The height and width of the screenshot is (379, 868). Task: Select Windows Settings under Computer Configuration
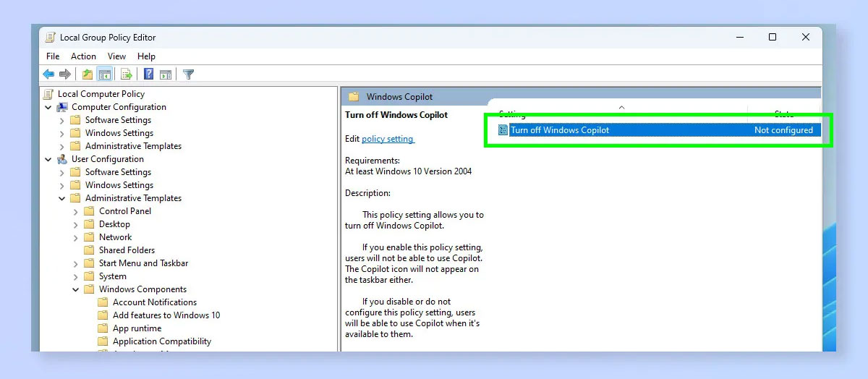pyautogui.click(x=119, y=133)
